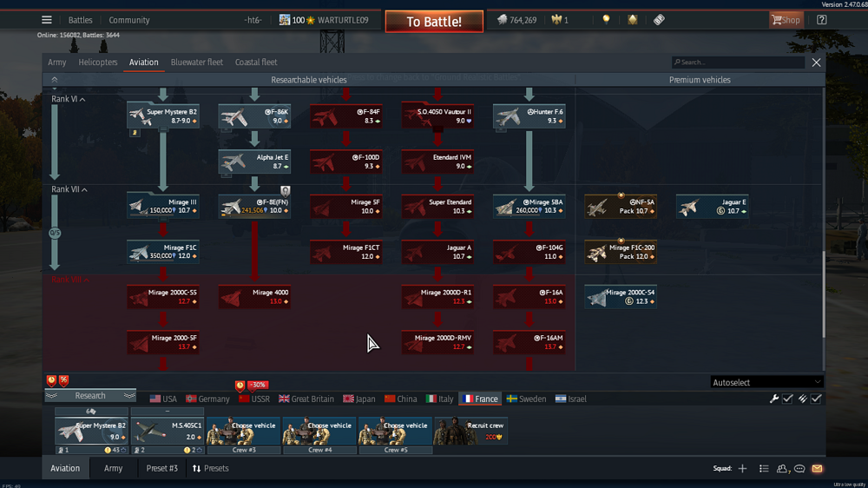868x488 pixels.
Task: Click the ammo auto-refill stripes icon
Action: (x=802, y=399)
